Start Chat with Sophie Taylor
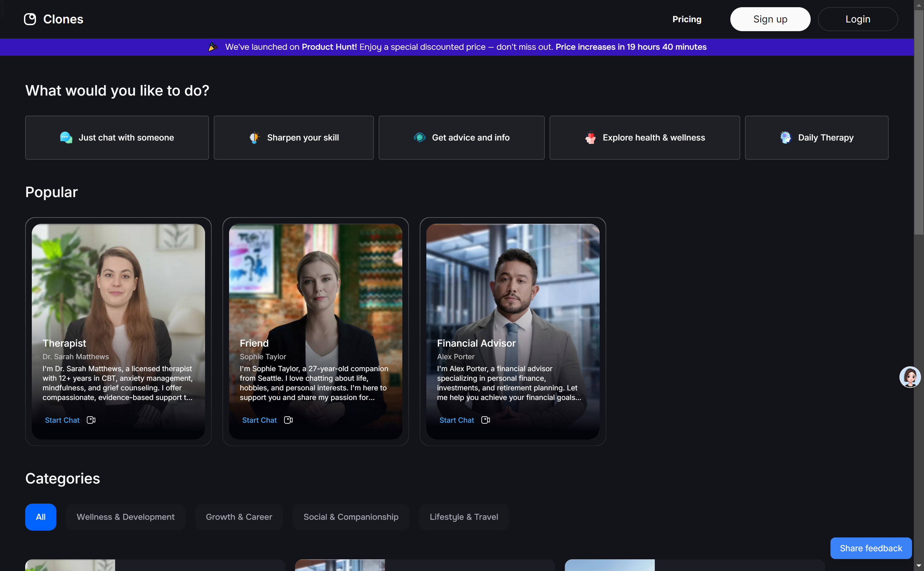 [x=260, y=420]
